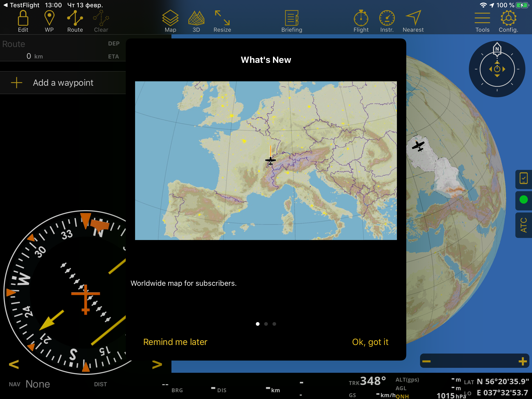Screen dimensions: 532x399
Task: Tap Add a waypoint
Action: coord(63,83)
